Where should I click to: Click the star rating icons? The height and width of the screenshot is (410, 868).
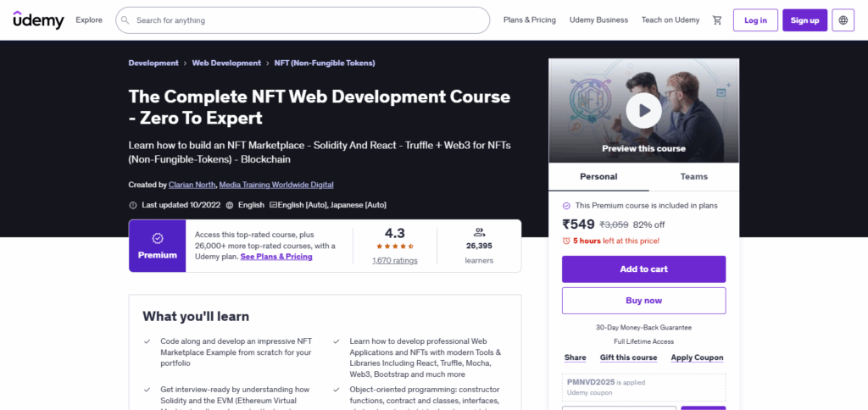click(395, 247)
